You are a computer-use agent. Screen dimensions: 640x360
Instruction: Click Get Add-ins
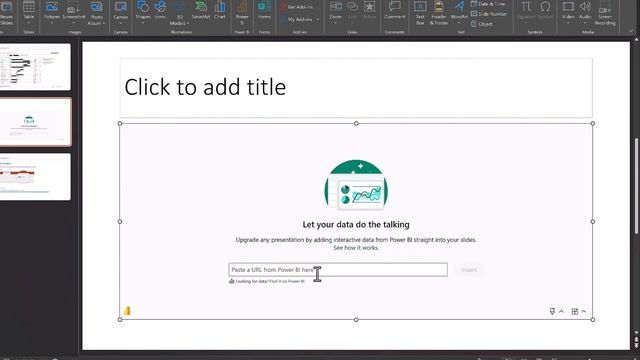point(297,7)
